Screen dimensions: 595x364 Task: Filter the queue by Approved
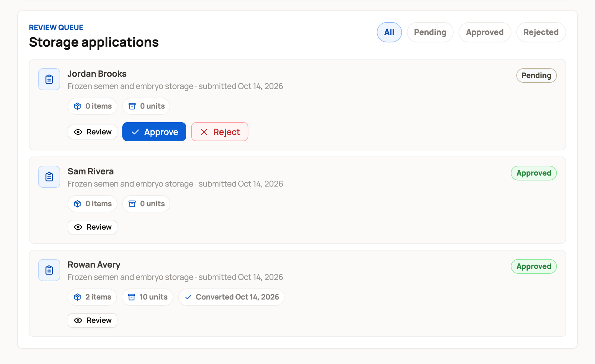click(485, 32)
